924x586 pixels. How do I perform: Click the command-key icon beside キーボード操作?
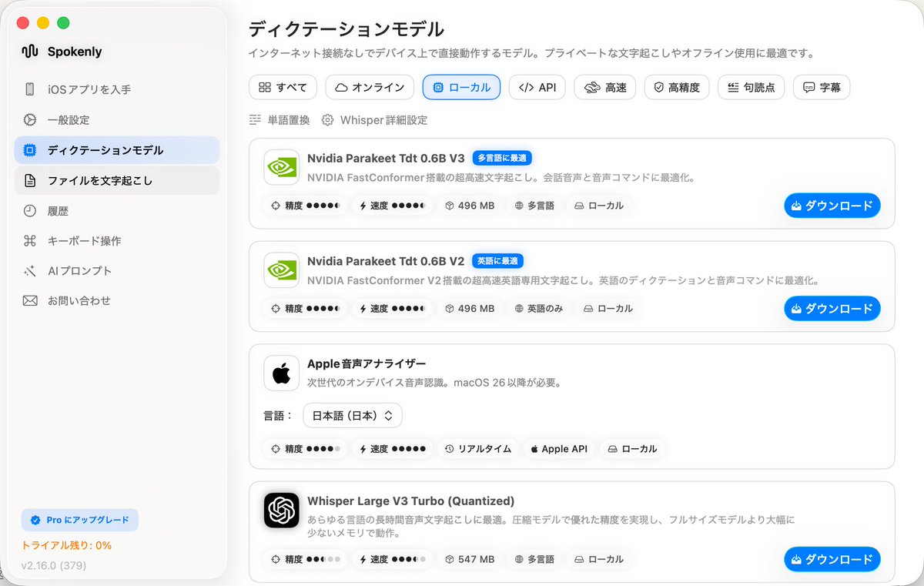(x=30, y=240)
